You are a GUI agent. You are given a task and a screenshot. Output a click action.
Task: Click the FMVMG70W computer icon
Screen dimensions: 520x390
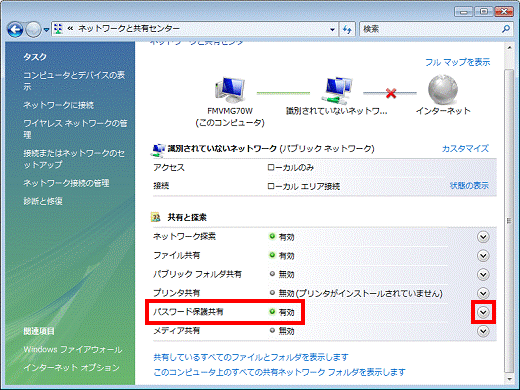(x=230, y=90)
